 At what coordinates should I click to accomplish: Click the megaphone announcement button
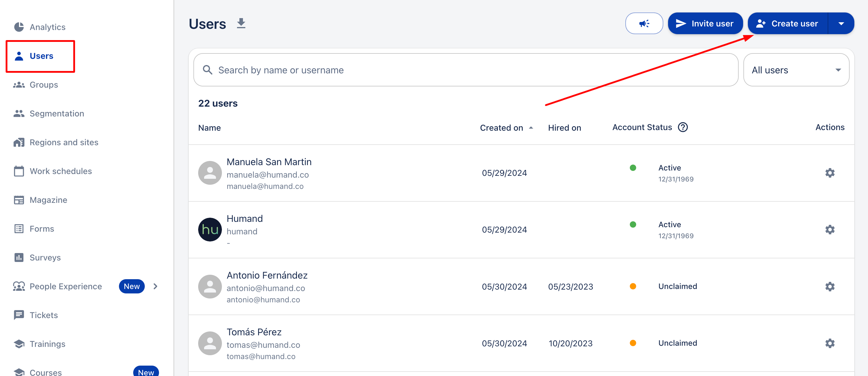click(x=644, y=23)
